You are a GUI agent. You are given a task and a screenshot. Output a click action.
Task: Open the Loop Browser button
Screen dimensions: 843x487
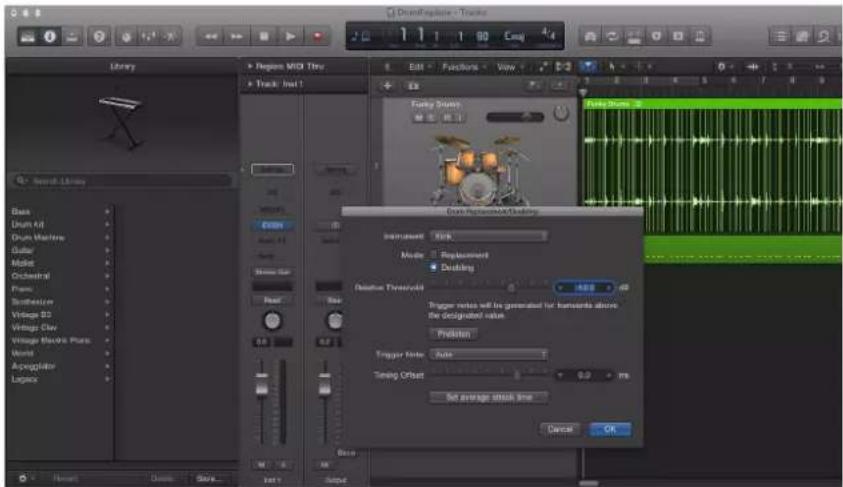click(x=824, y=37)
